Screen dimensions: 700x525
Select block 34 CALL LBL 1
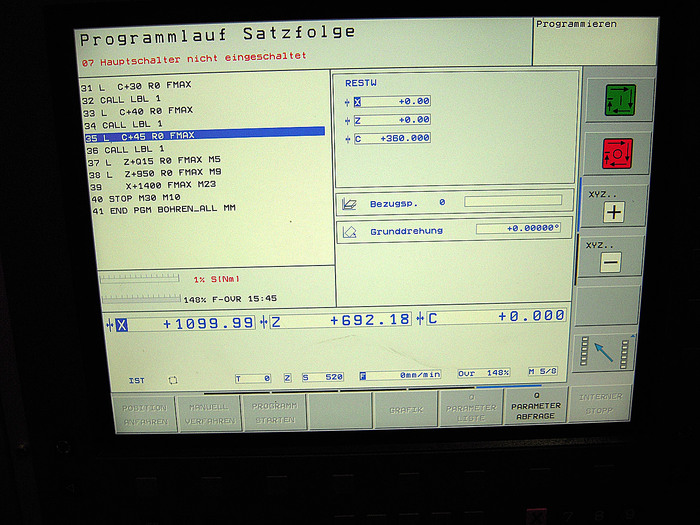123,125
